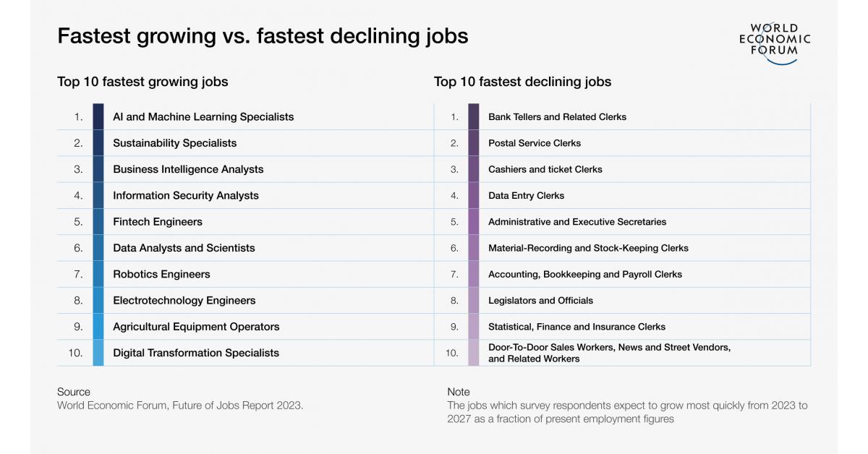
Task: Click the Data Analysts and Scientists entry
Action: (184, 248)
